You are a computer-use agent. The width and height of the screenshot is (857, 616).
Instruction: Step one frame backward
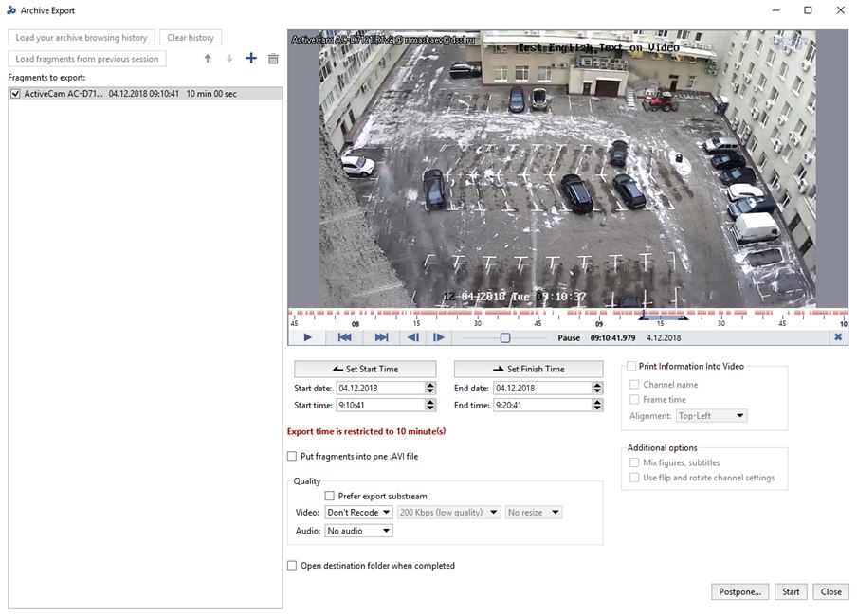[x=413, y=337]
